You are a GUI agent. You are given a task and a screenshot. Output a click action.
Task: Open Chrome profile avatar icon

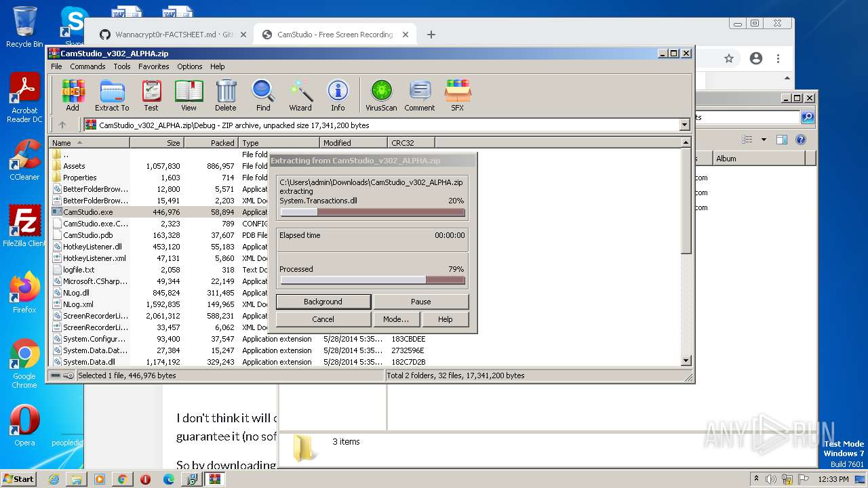tap(756, 59)
